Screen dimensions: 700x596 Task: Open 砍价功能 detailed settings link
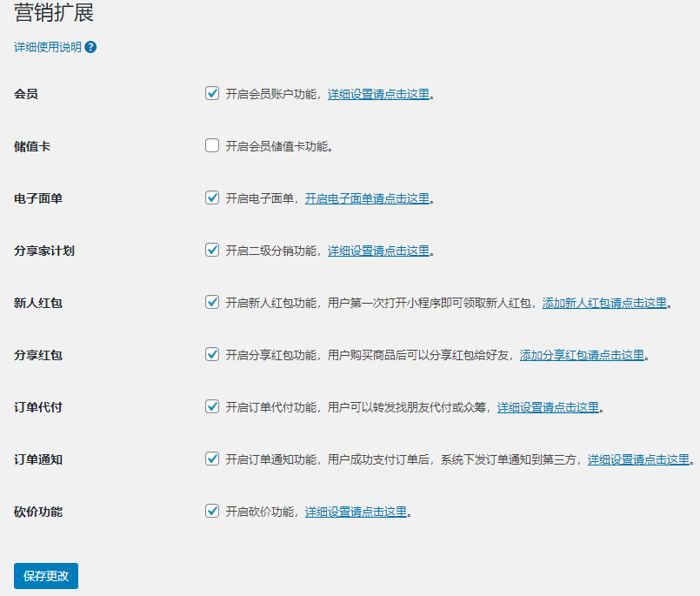click(x=356, y=512)
